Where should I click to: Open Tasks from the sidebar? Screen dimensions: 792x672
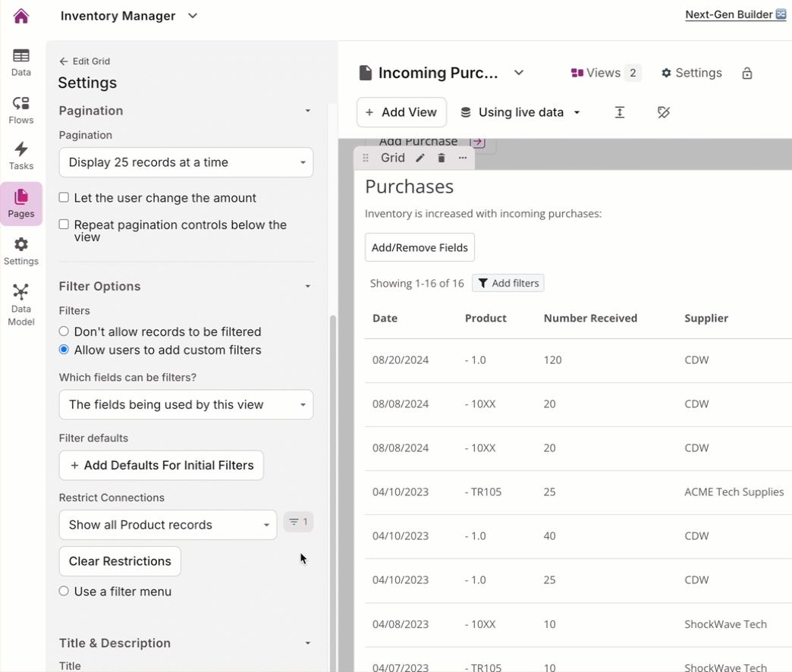[x=20, y=154]
